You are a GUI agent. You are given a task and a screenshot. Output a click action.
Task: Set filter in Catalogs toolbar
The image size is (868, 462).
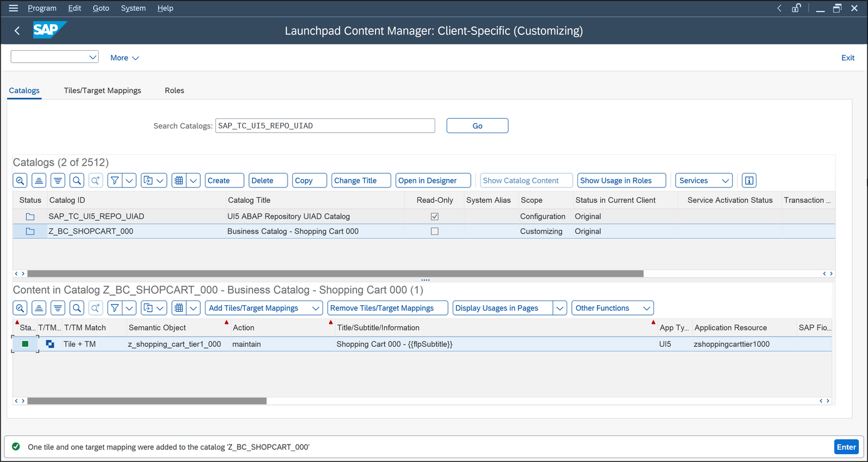click(115, 180)
